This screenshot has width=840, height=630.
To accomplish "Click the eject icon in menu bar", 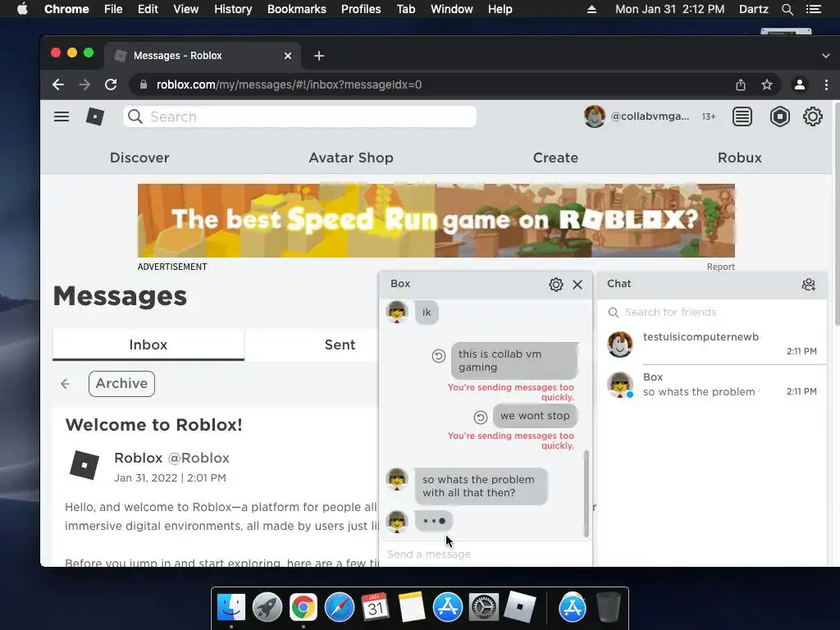I will [591, 9].
